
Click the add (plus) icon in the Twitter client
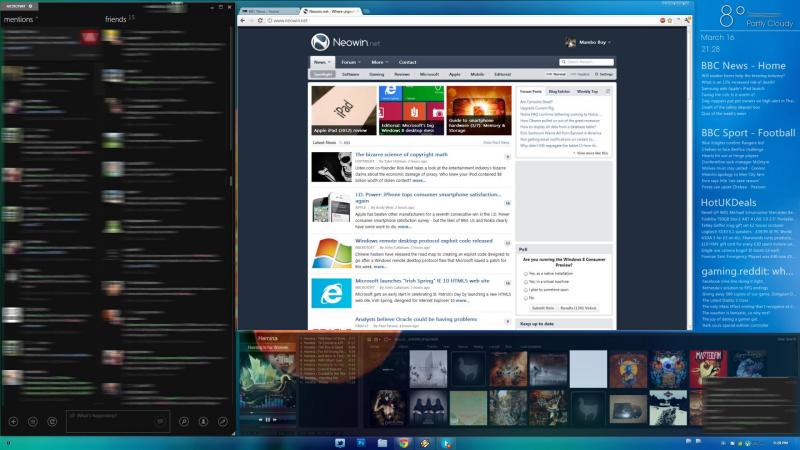(x=14, y=421)
